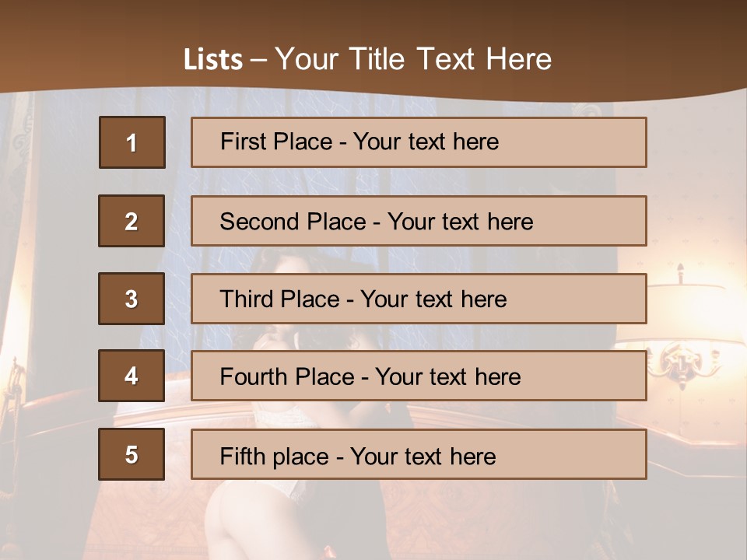Click the word 'Fifth' in last list item

[x=241, y=456]
